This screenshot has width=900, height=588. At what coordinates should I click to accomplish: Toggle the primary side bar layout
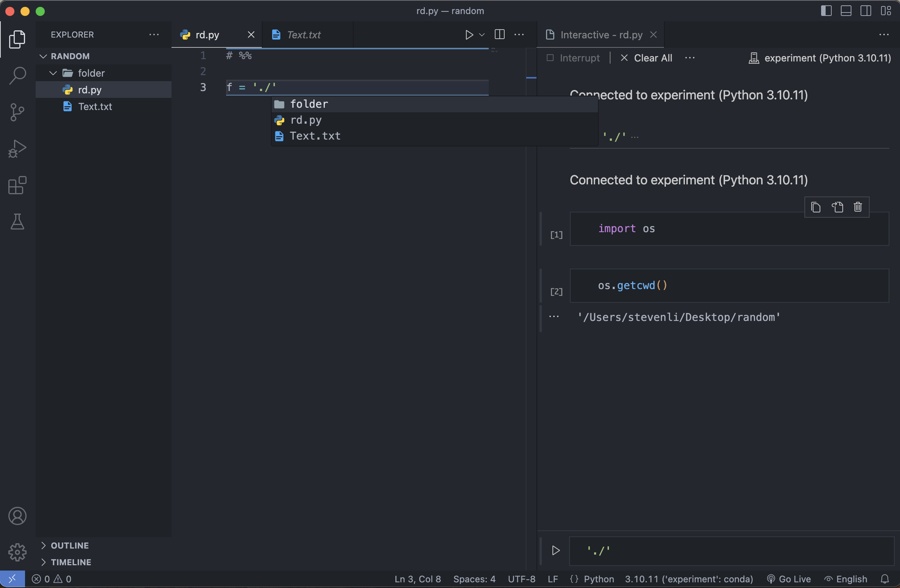click(x=826, y=11)
